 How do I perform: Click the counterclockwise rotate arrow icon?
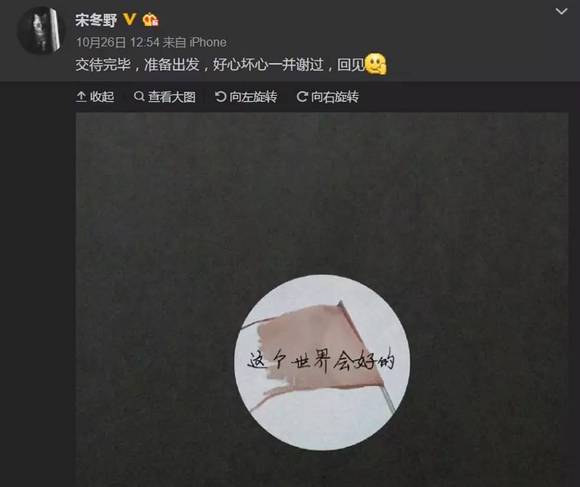click(x=220, y=97)
